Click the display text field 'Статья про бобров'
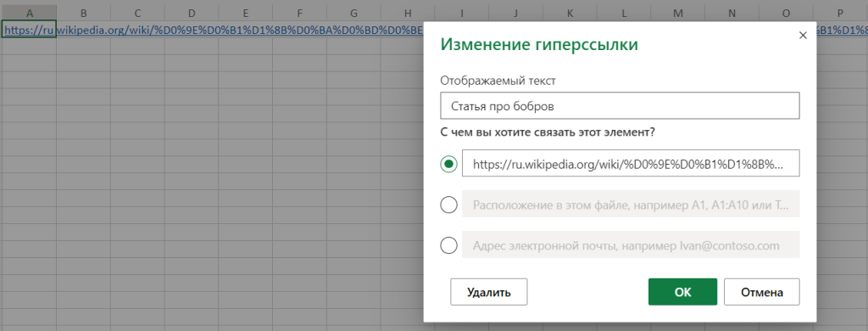 tap(620, 106)
